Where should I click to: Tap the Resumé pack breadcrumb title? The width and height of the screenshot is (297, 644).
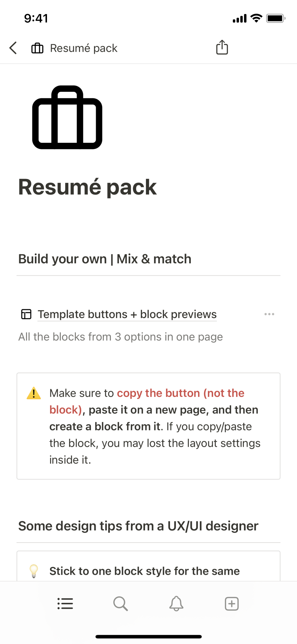[84, 48]
